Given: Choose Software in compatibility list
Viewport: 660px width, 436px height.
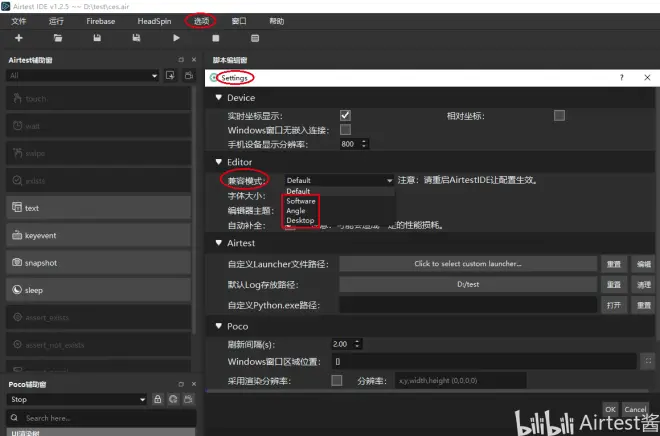Looking at the screenshot, I should 301,201.
